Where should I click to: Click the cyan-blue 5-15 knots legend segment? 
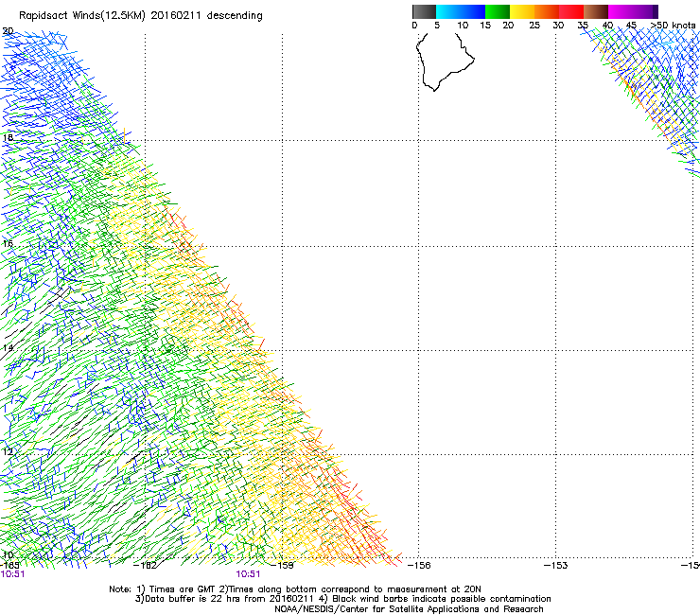tap(461, 11)
